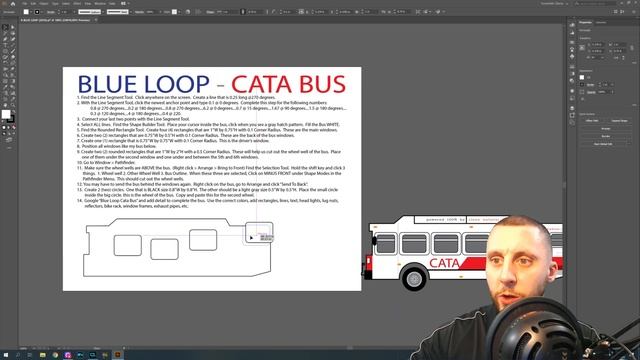The height and width of the screenshot is (360, 640).
Task: Toggle Flip Vertically in Transform section
Action: click(623, 58)
